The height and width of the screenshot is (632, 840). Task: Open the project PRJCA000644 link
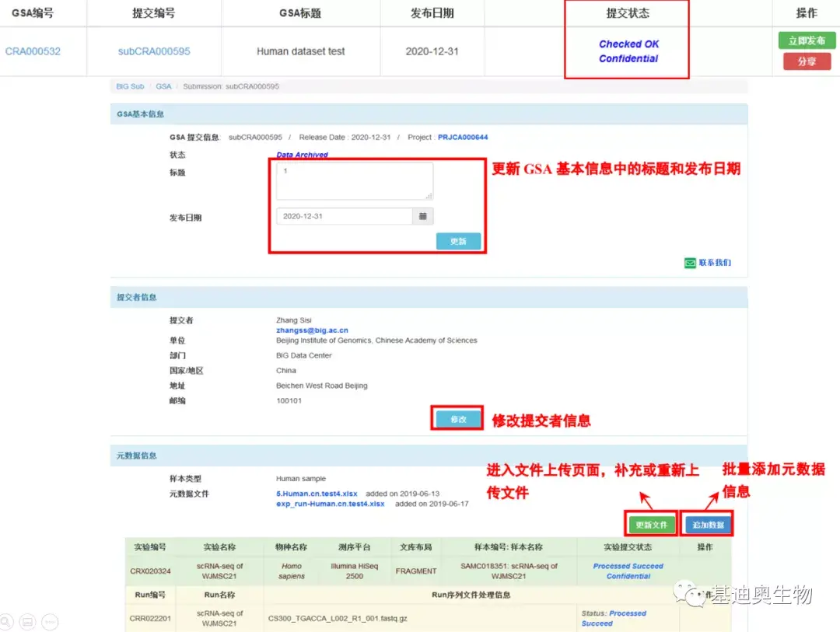click(x=464, y=136)
